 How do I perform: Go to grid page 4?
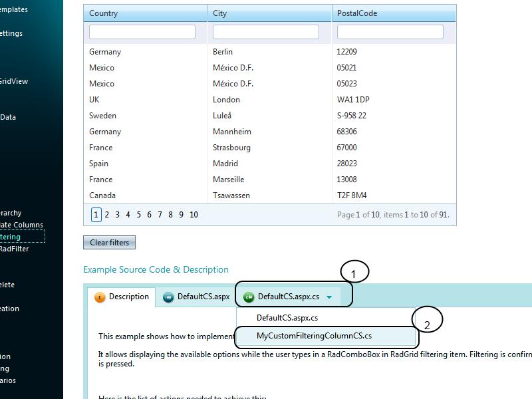click(x=128, y=215)
